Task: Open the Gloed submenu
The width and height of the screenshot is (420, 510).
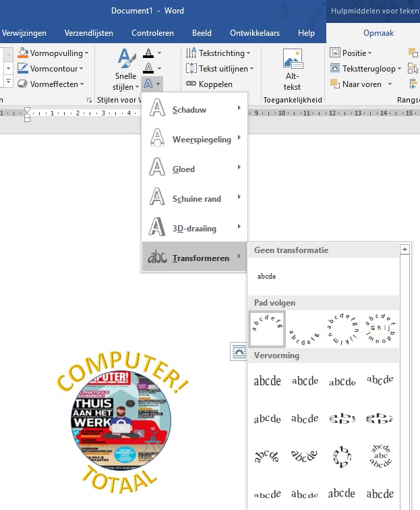Action: 194,167
